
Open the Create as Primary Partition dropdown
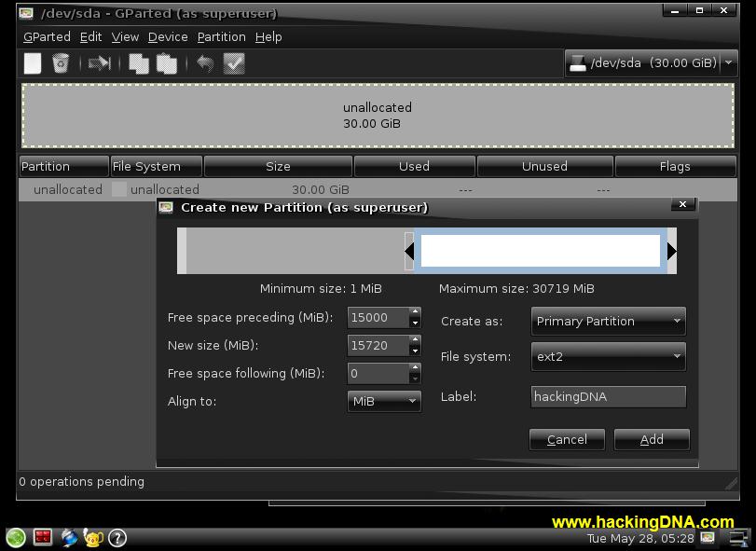coord(607,321)
